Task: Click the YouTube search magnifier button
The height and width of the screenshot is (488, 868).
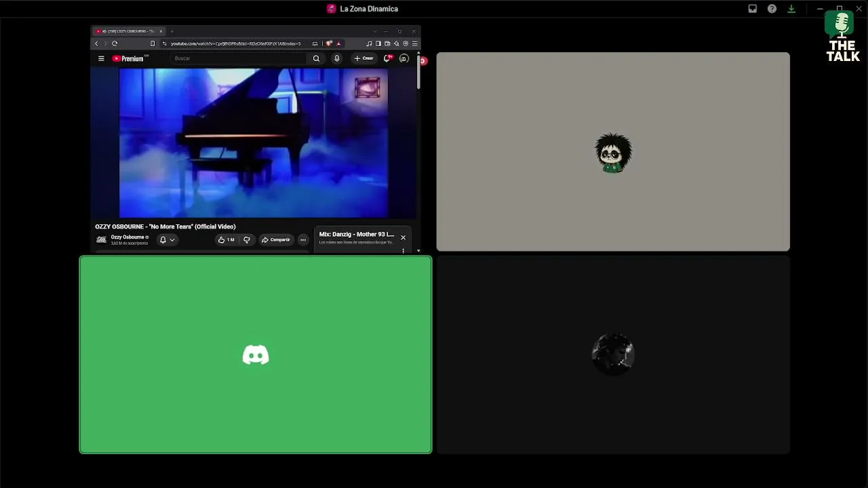Action: click(316, 58)
